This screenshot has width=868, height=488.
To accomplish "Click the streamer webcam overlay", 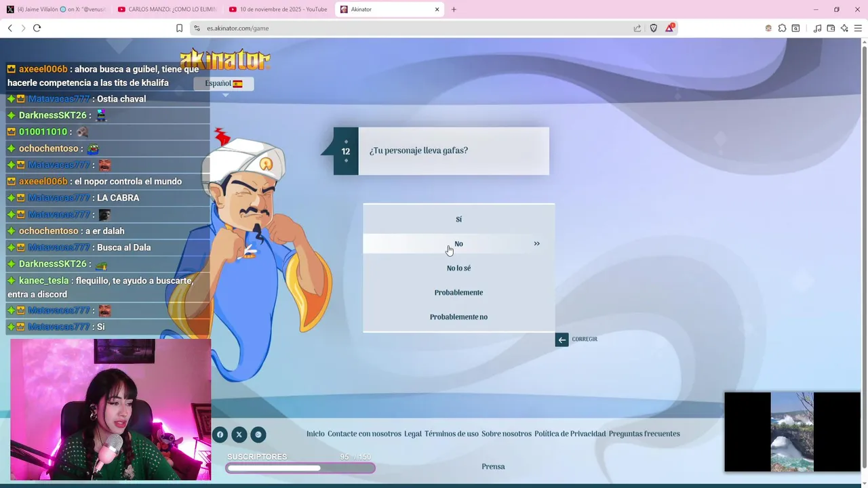I will [111, 409].
